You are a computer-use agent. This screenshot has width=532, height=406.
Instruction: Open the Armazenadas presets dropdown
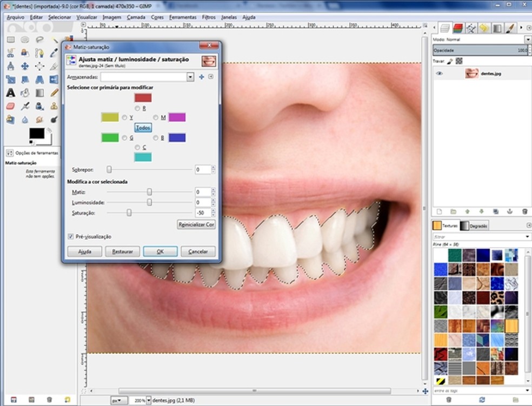pos(190,77)
